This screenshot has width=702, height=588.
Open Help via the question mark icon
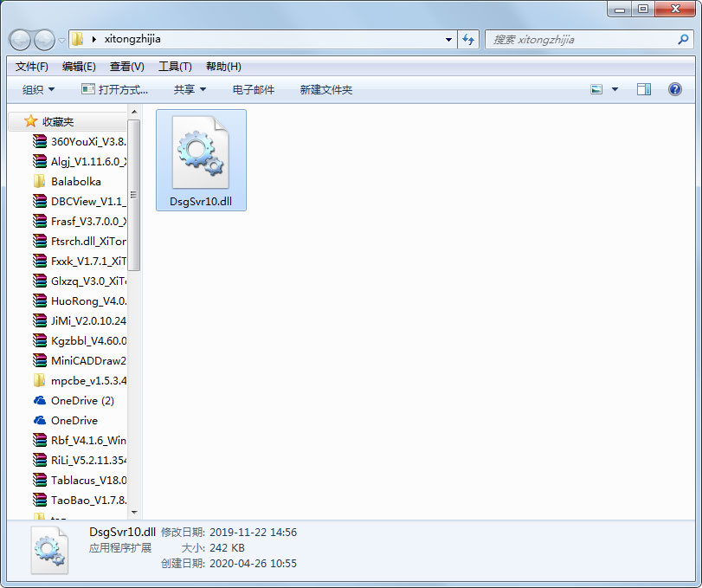674,89
